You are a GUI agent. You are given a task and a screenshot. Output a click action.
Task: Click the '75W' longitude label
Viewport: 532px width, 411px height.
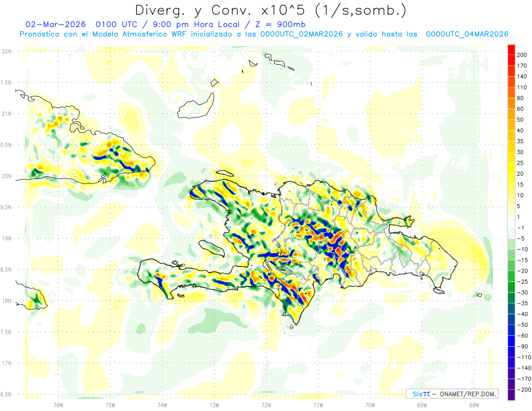110,405
